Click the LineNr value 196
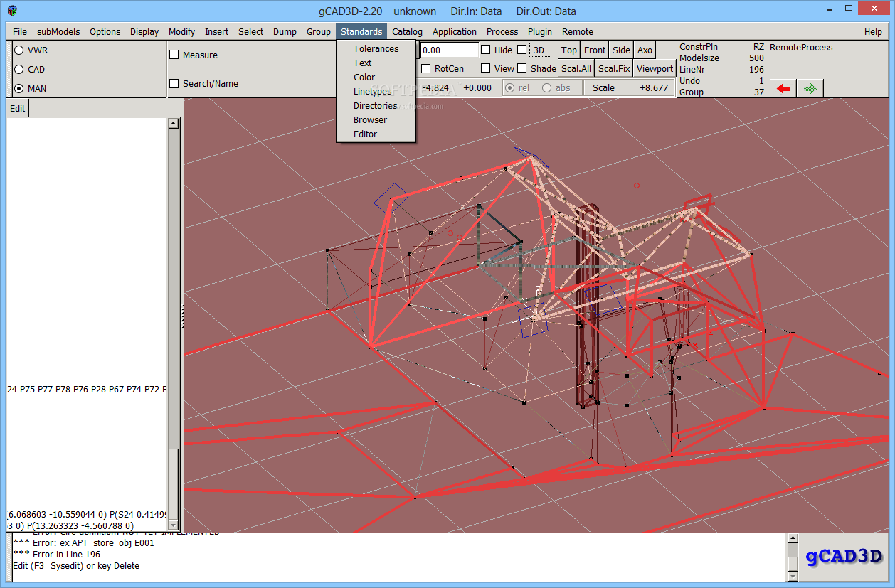The image size is (895, 588). [x=756, y=70]
